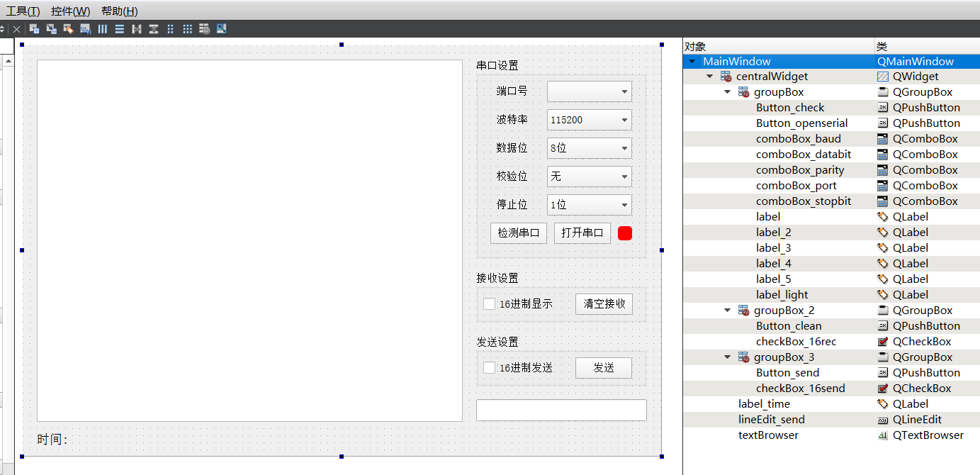
Task: Select the Edit Widgets mode icon
Action: 34,29
